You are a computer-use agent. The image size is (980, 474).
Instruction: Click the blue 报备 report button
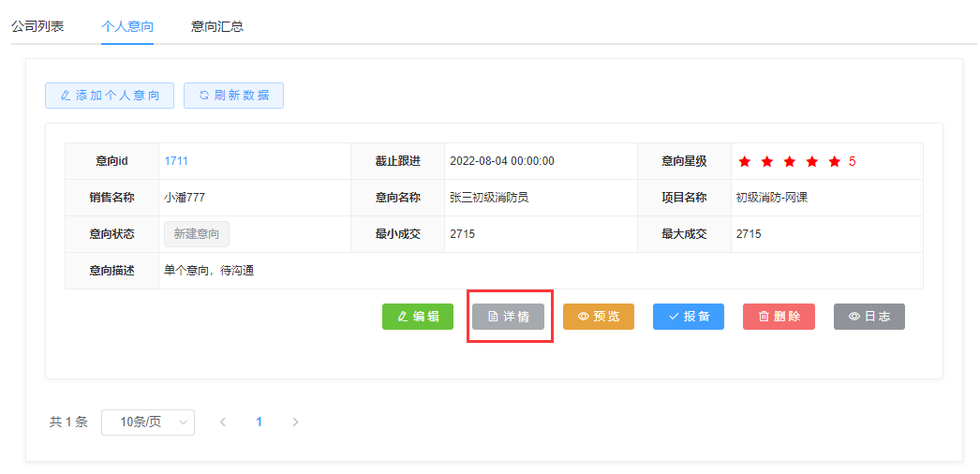pyautogui.click(x=689, y=317)
